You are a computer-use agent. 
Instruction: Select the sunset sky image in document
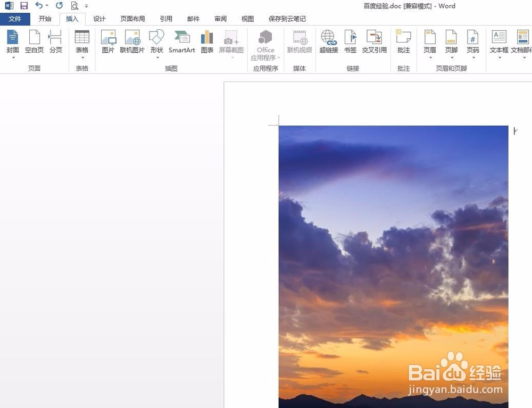[x=394, y=267]
